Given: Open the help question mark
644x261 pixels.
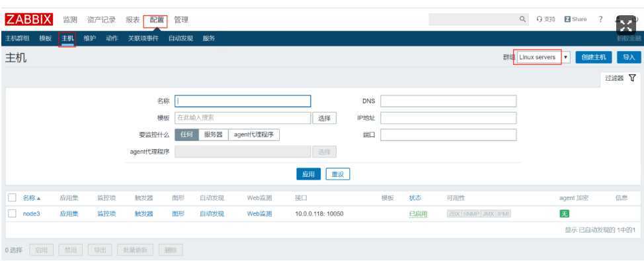Looking at the screenshot, I should tap(600, 19).
